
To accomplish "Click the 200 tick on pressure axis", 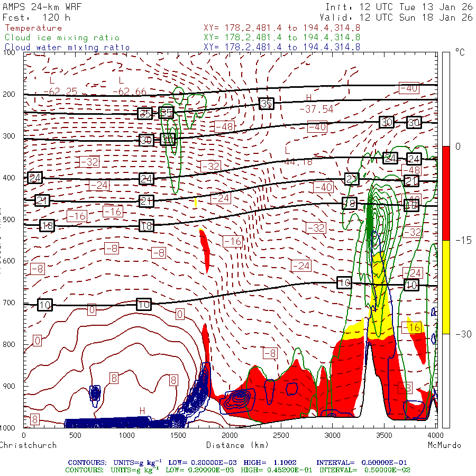I will [9, 94].
